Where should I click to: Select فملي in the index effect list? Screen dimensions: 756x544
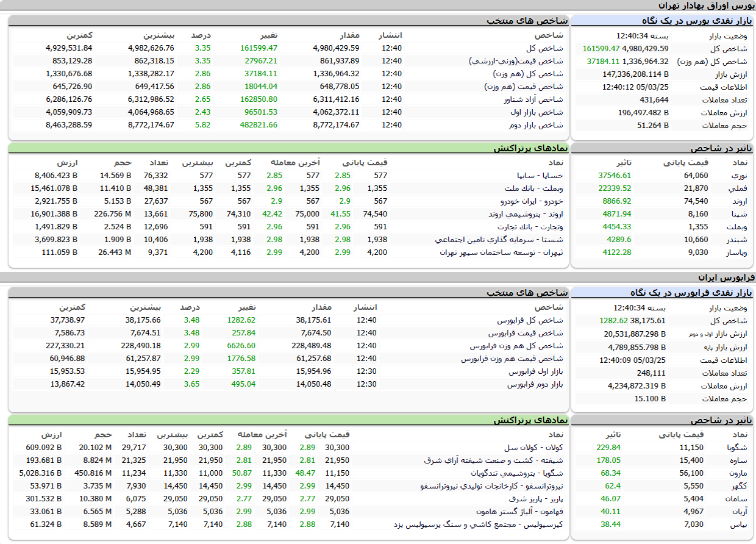(738, 188)
